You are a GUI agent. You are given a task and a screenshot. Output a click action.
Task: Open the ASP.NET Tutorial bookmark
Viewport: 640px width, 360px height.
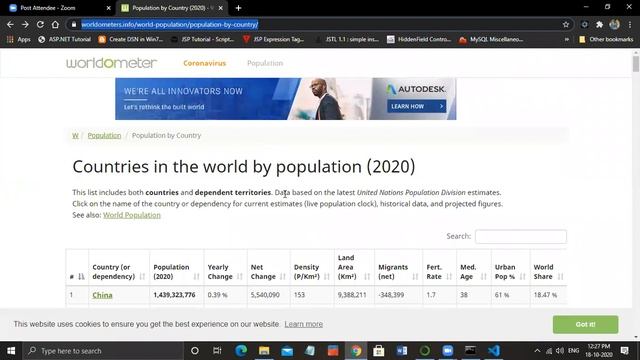tap(64, 39)
